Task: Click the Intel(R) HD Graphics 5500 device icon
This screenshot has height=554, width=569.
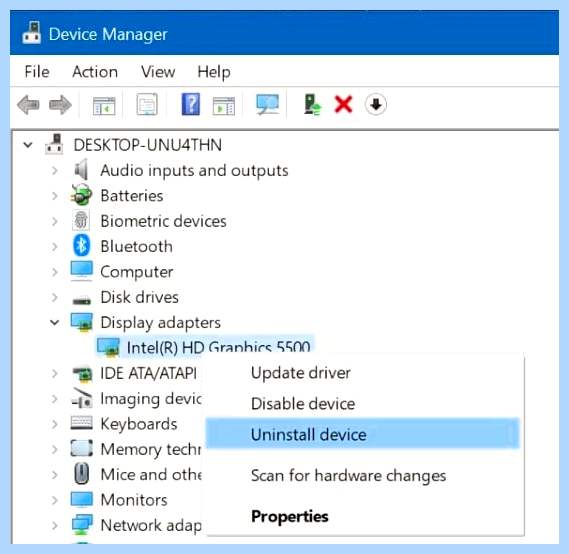Action: (108, 347)
